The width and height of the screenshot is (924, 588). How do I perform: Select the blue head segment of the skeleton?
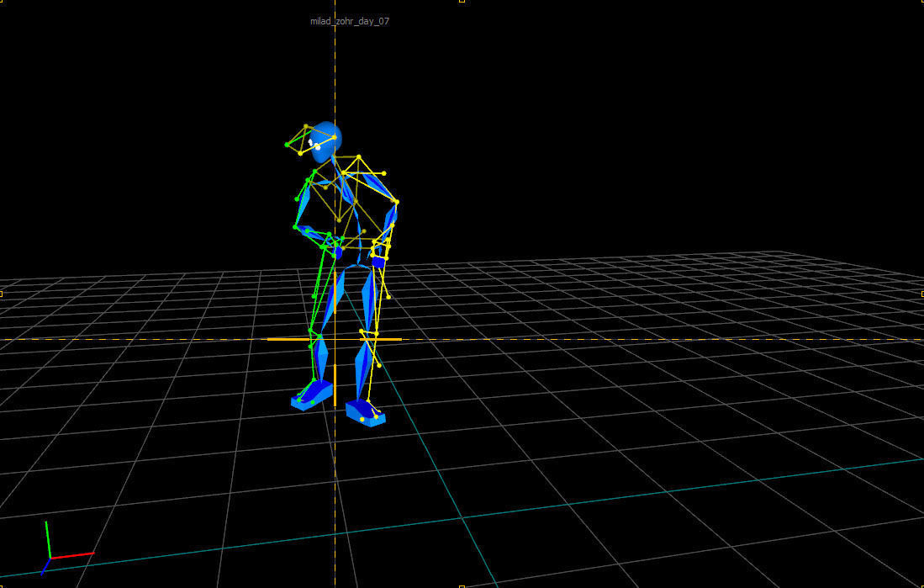coord(326,143)
